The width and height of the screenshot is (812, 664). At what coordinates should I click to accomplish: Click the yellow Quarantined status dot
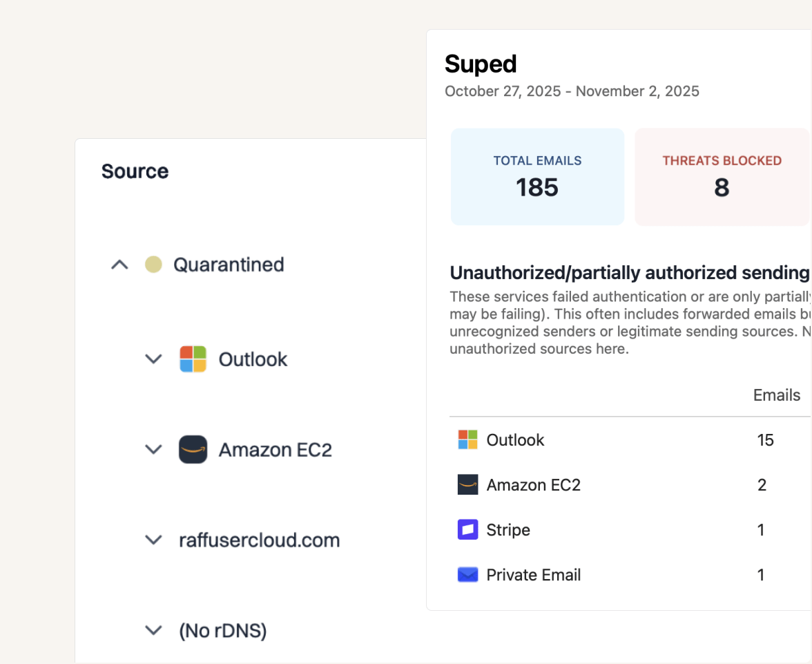(x=153, y=265)
